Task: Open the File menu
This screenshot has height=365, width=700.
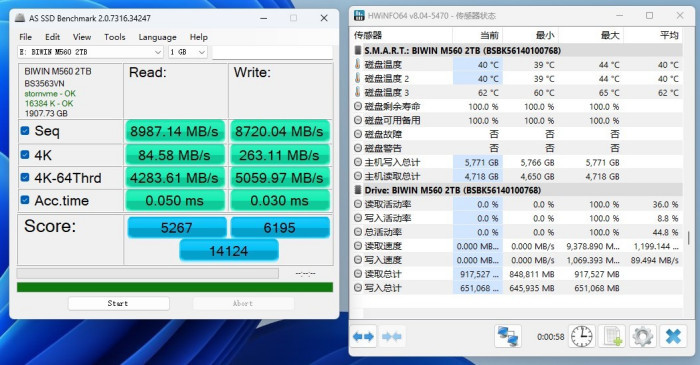Action: pyautogui.click(x=25, y=37)
